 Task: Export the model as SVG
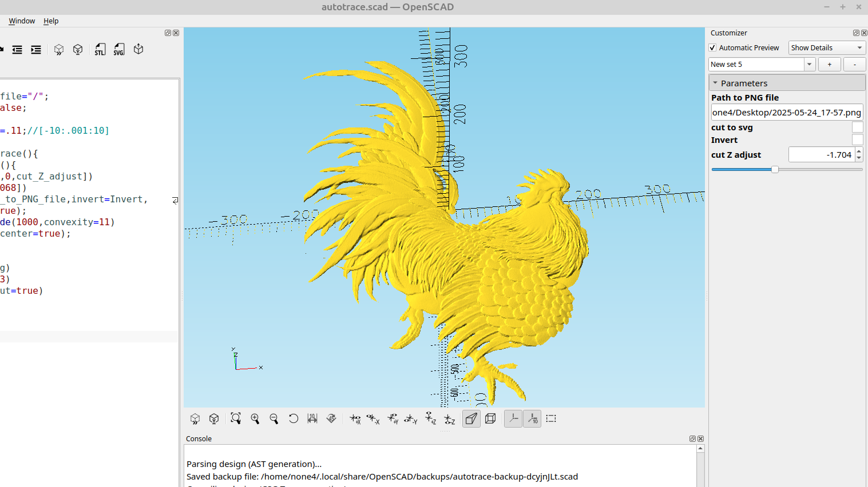tap(119, 50)
